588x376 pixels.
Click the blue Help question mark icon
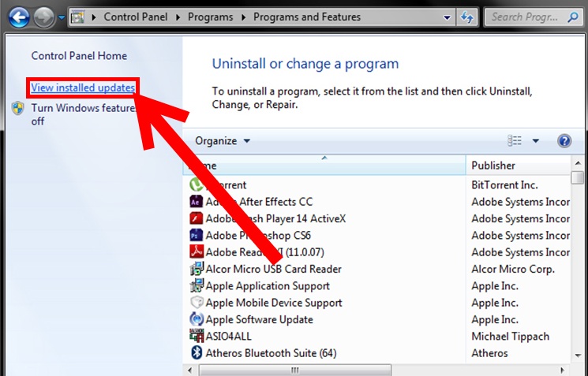[x=564, y=141]
